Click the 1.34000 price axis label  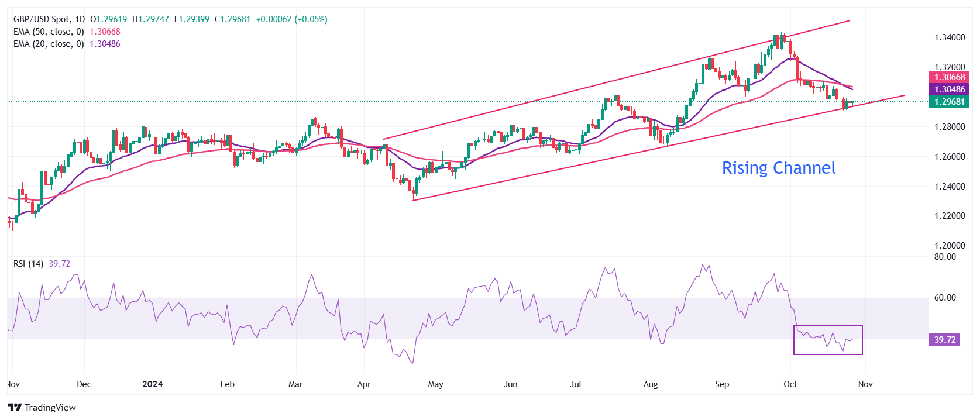pos(949,37)
